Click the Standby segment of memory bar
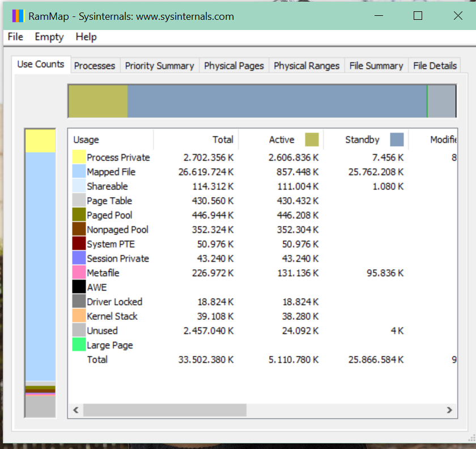 tap(277, 101)
